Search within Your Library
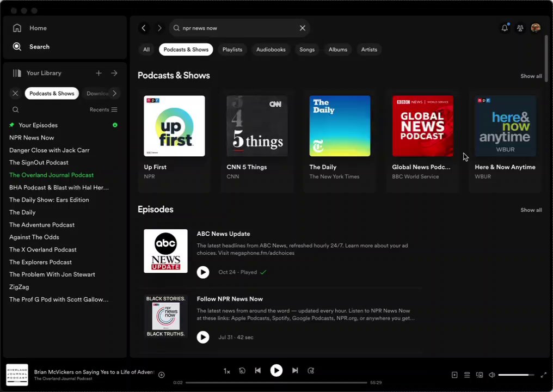The image size is (553, 392). (x=16, y=110)
